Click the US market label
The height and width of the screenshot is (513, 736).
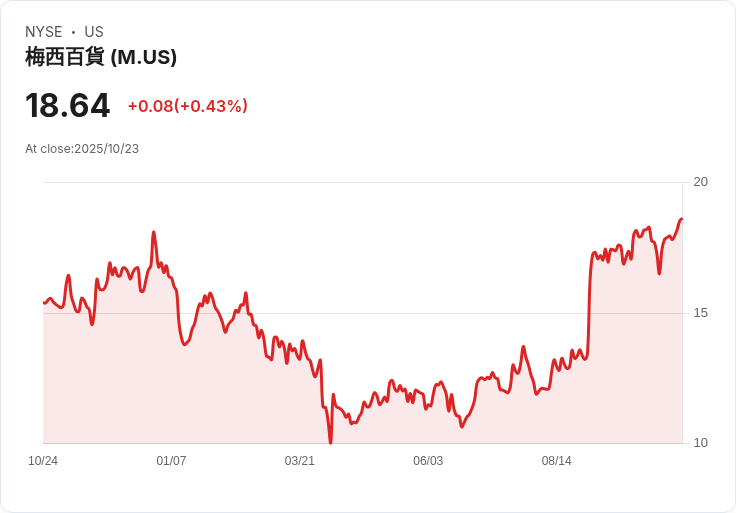click(94, 32)
